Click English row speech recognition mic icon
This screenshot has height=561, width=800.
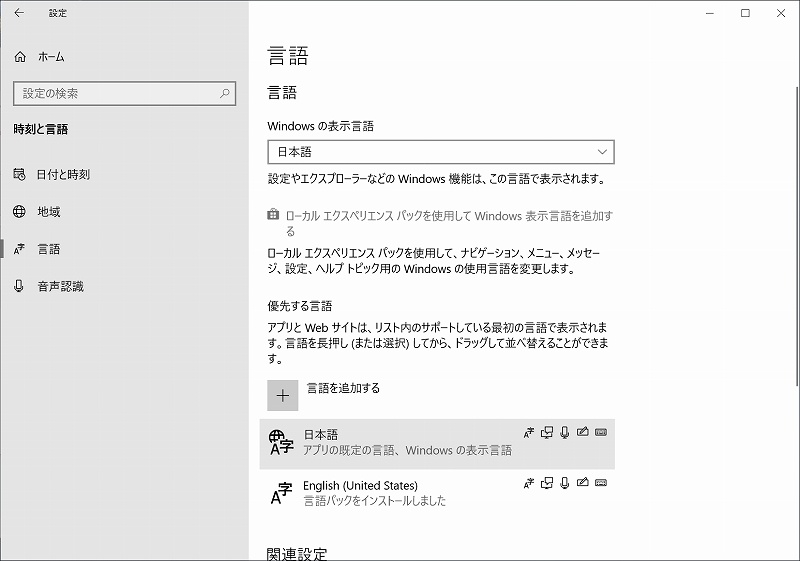coord(565,483)
